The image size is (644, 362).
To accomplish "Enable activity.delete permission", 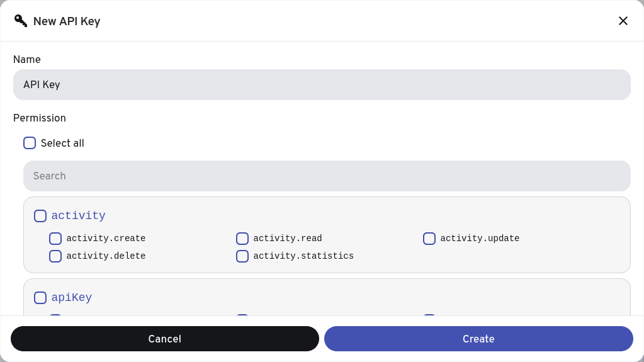I will (x=55, y=256).
